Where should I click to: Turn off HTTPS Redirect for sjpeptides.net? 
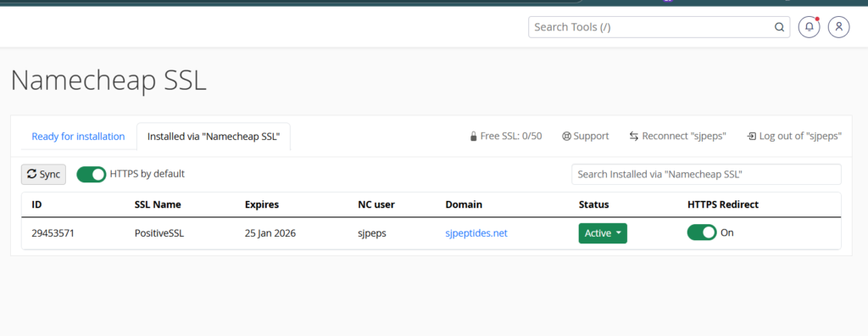(x=702, y=232)
